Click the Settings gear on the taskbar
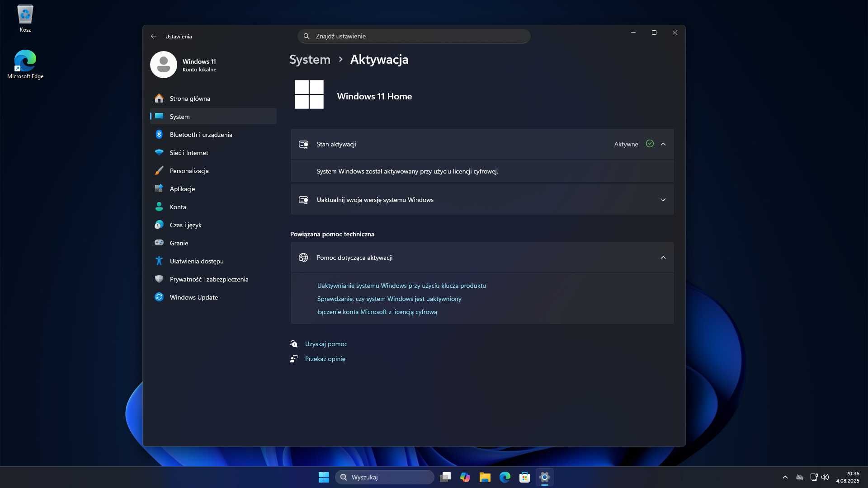Viewport: 868px width, 488px height. click(545, 477)
